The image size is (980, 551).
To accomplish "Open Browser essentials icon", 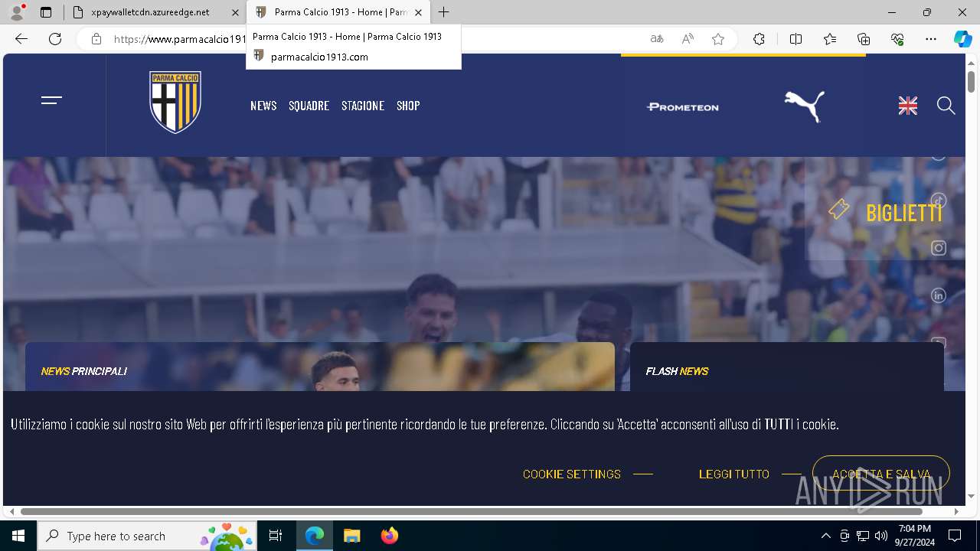I will pyautogui.click(x=897, y=39).
